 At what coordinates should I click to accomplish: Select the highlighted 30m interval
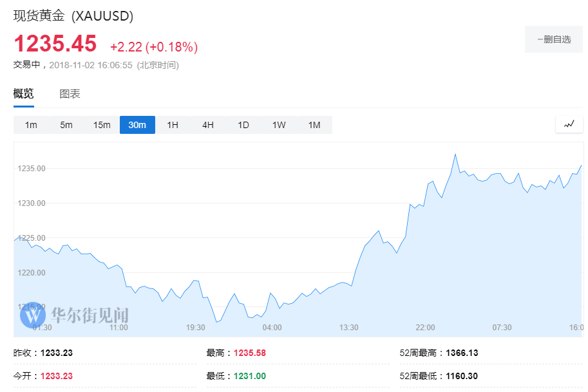pos(137,125)
